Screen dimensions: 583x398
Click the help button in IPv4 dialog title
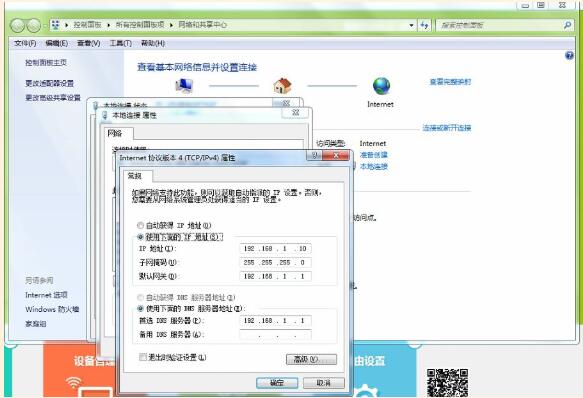click(315, 155)
